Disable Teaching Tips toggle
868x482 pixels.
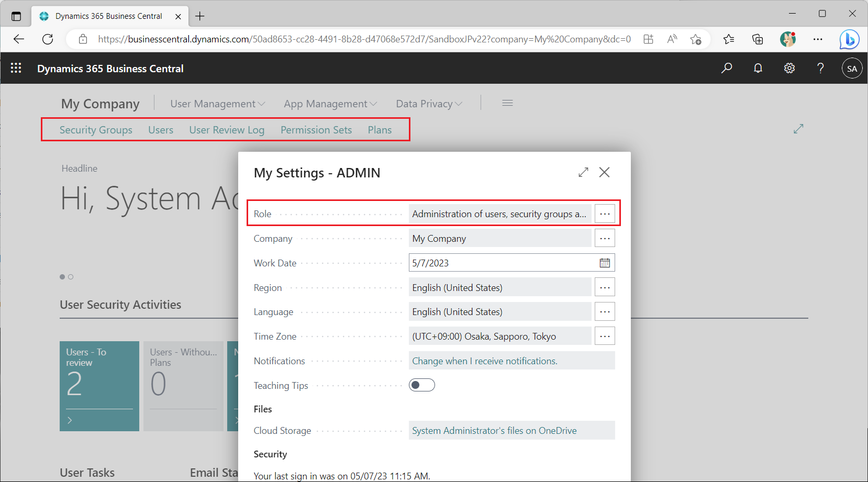[421, 385]
